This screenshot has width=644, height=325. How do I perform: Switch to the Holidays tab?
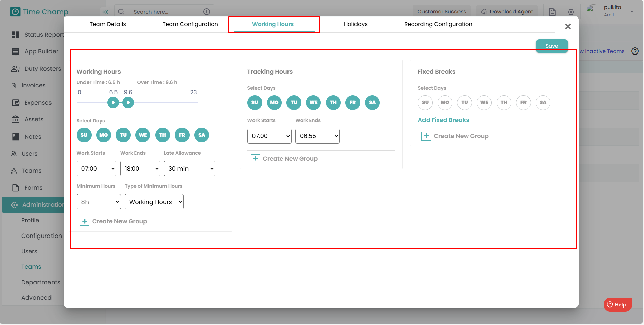point(355,24)
